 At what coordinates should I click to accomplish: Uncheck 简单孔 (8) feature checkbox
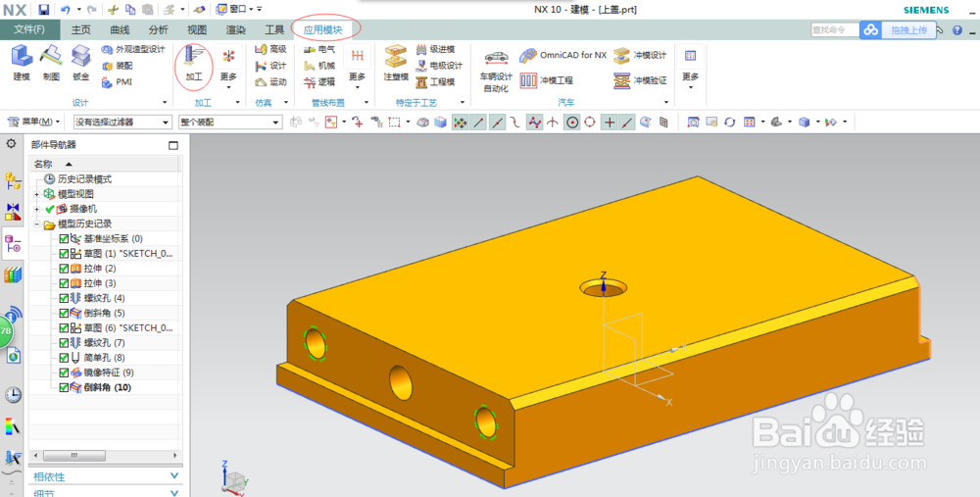pyautogui.click(x=64, y=358)
